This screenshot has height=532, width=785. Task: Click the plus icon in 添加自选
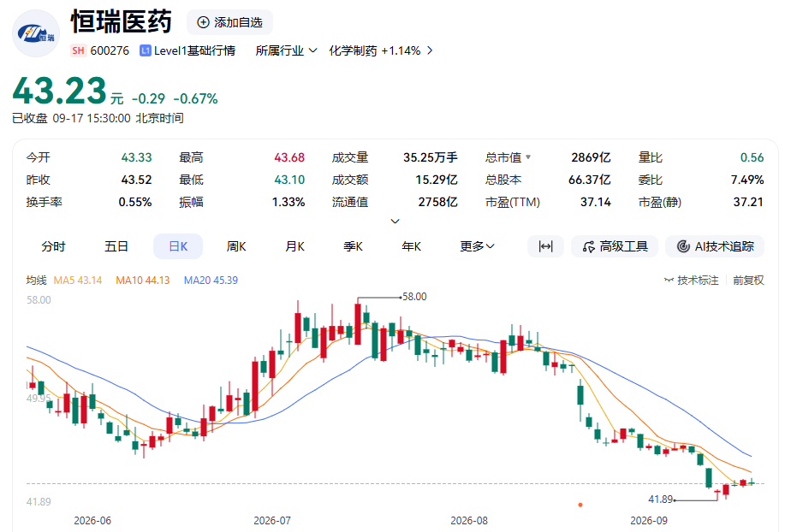click(203, 22)
